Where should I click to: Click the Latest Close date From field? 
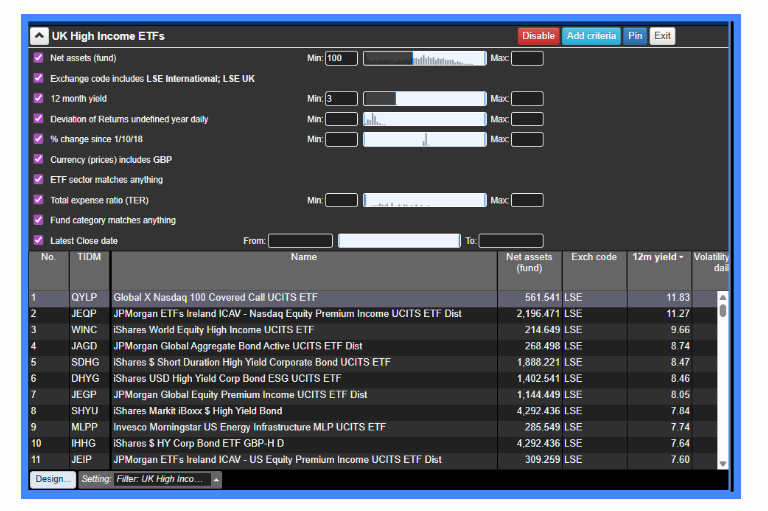[x=300, y=241]
